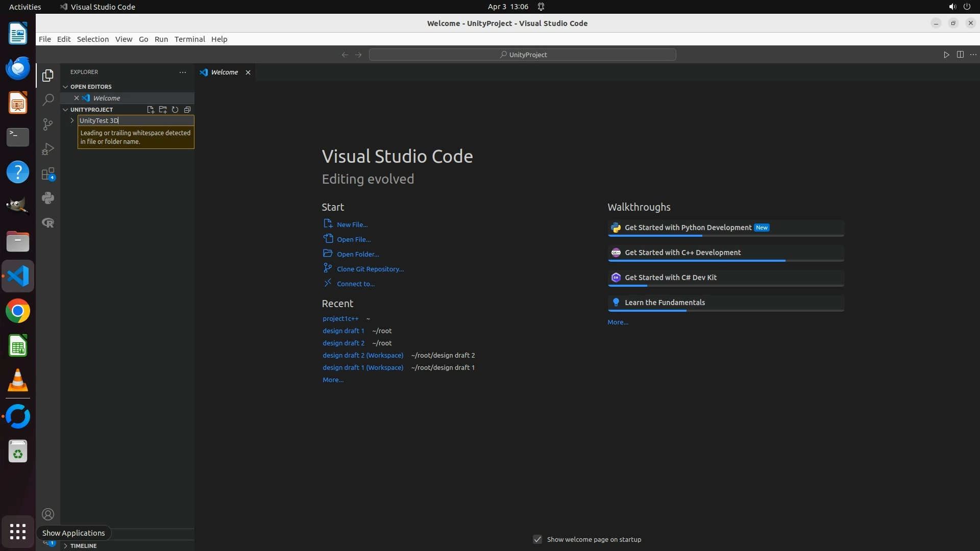Open the Extensions view
Screen dimensions: 980x551
pyautogui.click(x=48, y=174)
